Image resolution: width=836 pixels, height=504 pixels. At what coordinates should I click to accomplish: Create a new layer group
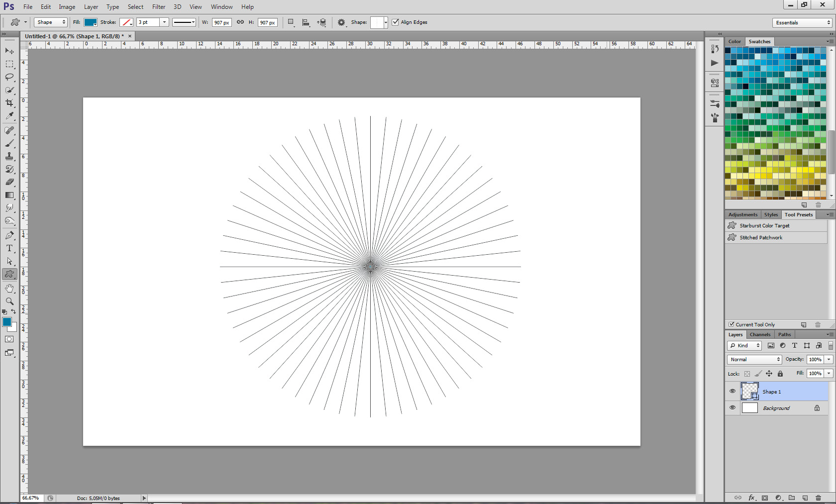[x=792, y=498]
